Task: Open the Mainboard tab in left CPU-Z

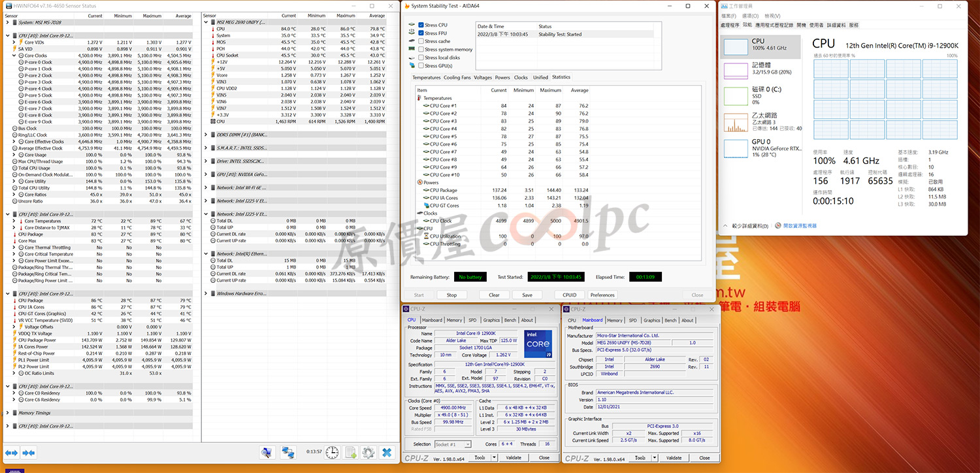Action: [x=432, y=320]
